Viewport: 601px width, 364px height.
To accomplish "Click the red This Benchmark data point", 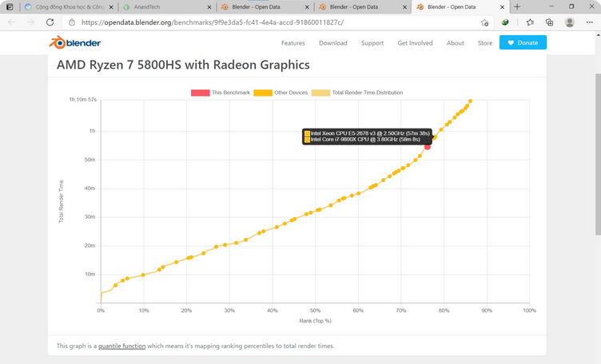I will tap(428, 147).
